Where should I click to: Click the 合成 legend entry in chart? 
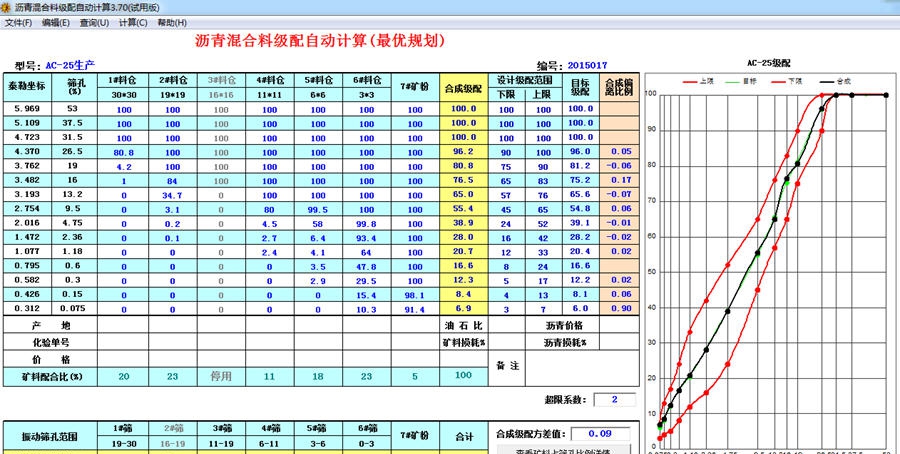coord(835,82)
